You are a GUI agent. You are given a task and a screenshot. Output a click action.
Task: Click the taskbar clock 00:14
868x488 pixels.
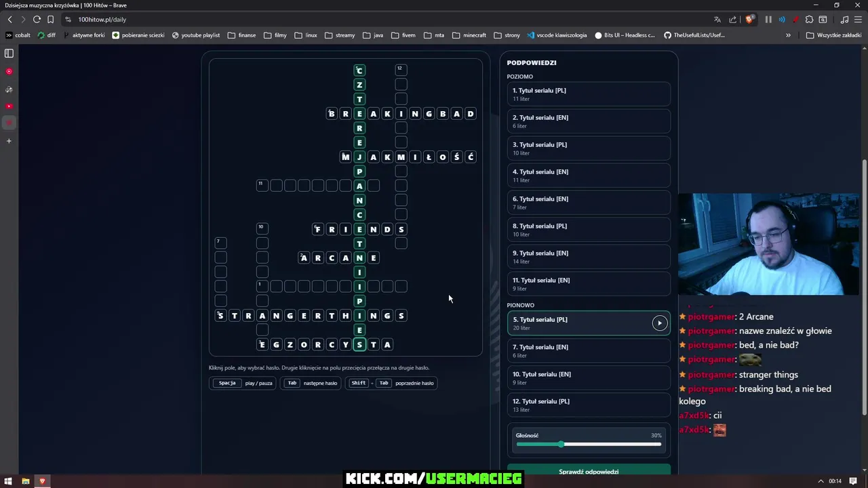[835, 481]
